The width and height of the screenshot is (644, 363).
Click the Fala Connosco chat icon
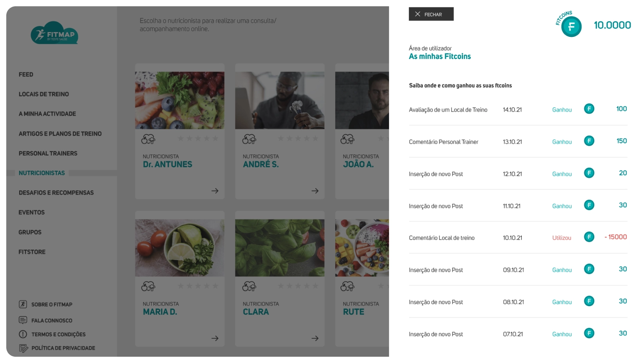click(23, 320)
